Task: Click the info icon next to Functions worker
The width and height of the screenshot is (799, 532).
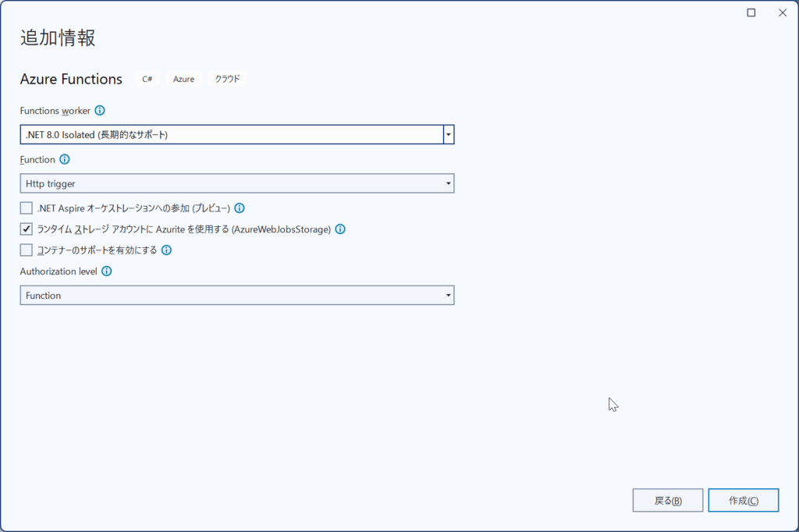Action: 100,111
